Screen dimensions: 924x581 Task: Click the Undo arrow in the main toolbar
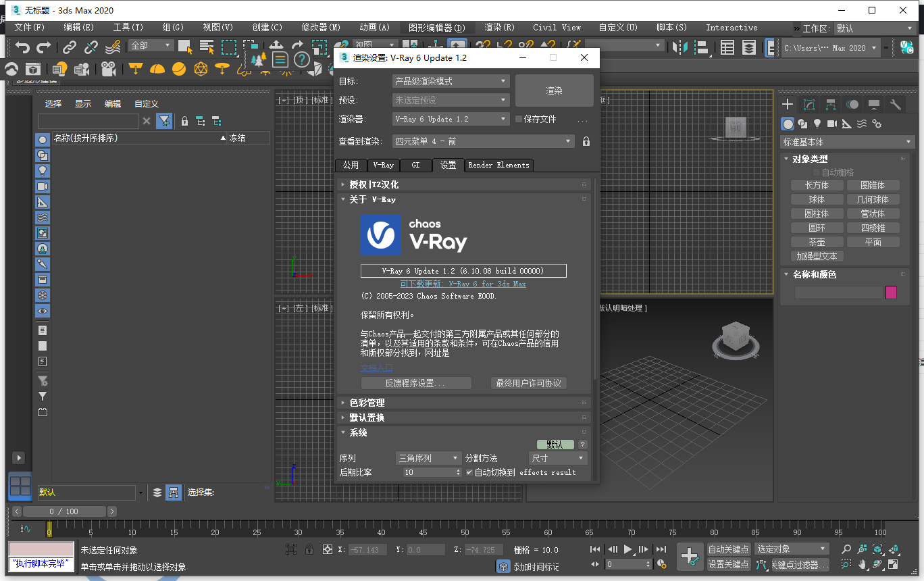pos(23,47)
